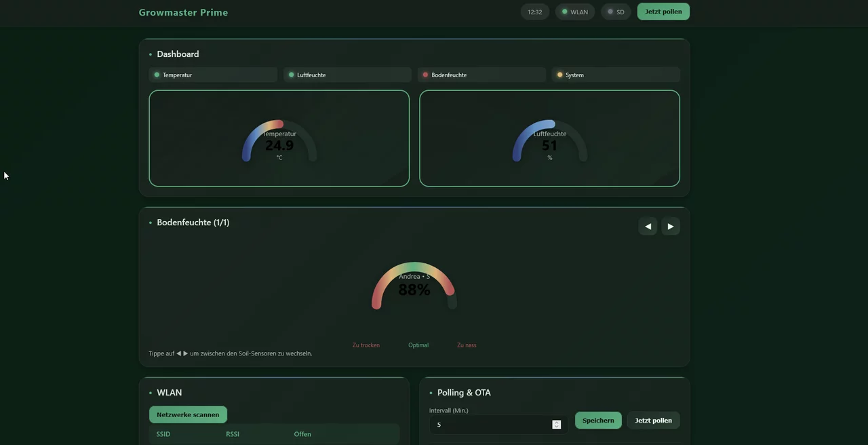The width and height of the screenshot is (868, 445).
Task: Toggle the Bodenfeuchte legend chip
Action: [x=481, y=75]
